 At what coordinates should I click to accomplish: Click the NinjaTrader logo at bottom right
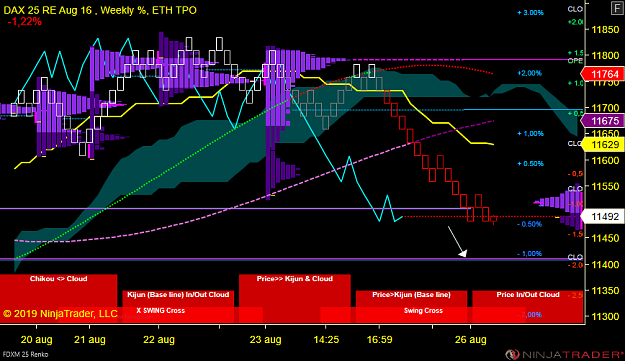(564, 354)
